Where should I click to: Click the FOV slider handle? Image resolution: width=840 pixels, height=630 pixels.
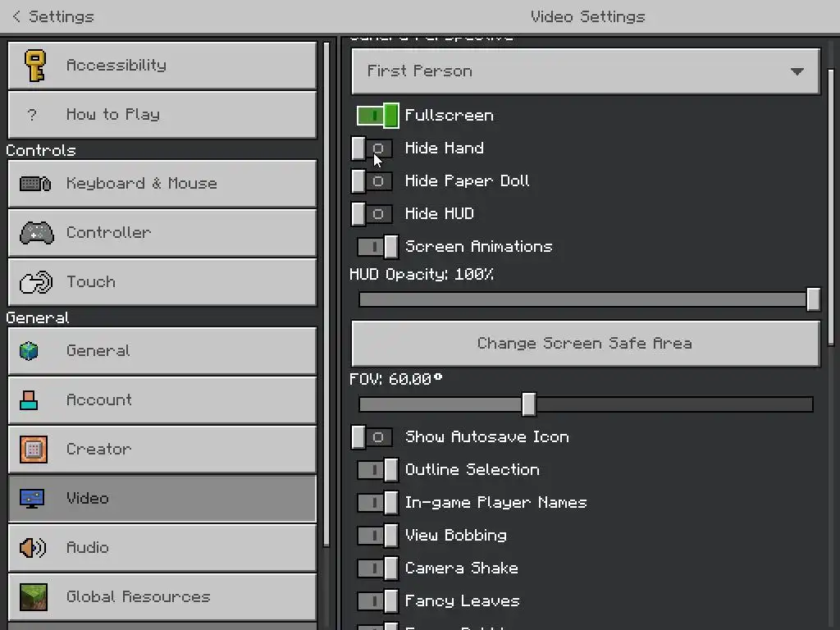pyautogui.click(x=529, y=404)
